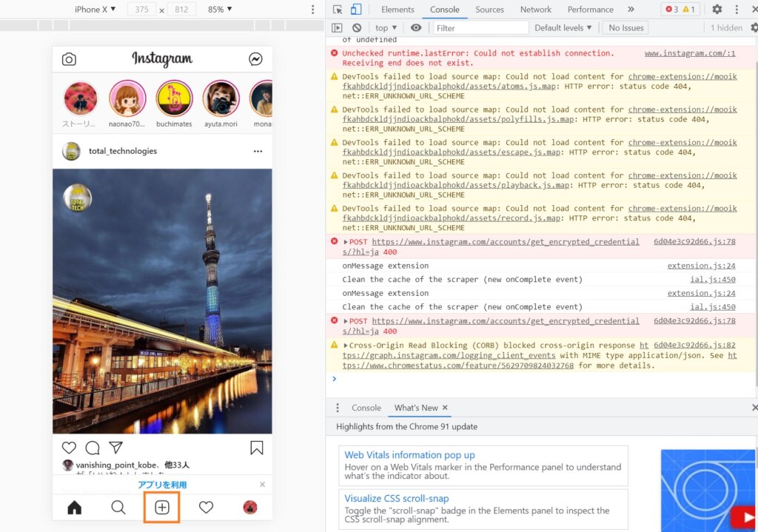
Task: Open the Default levels dropdown
Action: coord(563,28)
